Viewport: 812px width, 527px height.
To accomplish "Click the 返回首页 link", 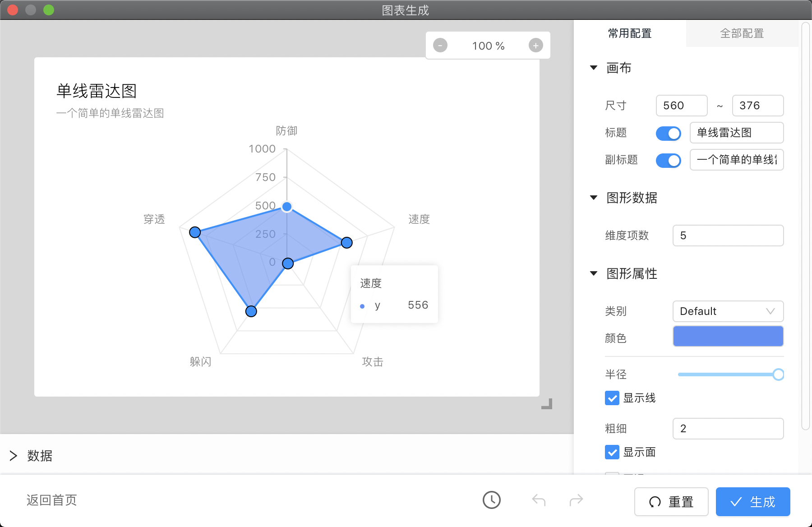I will tap(52, 500).
